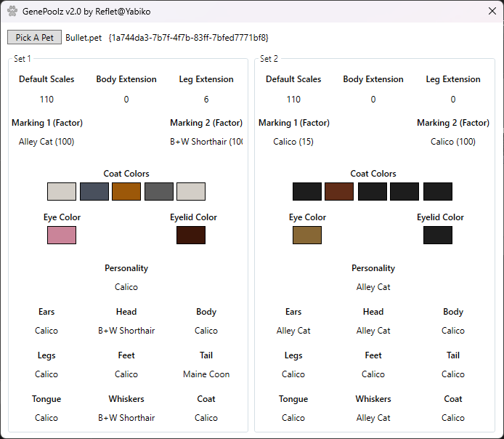
Task: Click Set 2 third coat color swatch
Action: point(373,191)
